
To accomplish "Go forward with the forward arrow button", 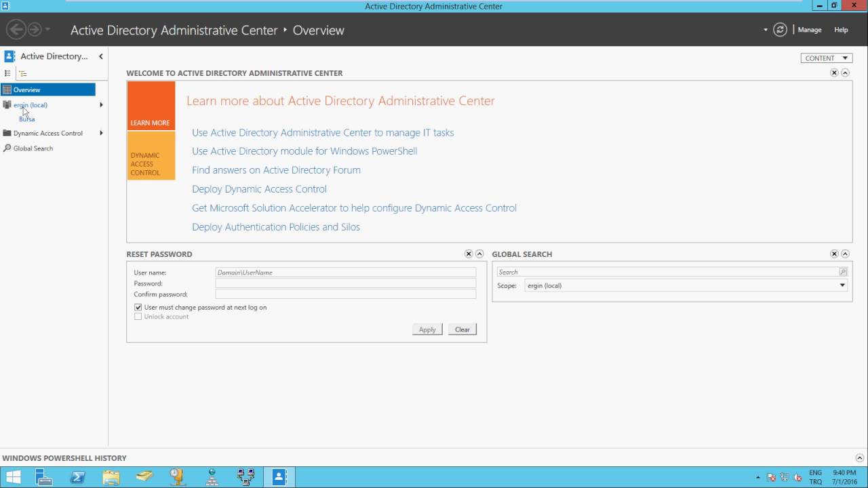I will point(34,29).
